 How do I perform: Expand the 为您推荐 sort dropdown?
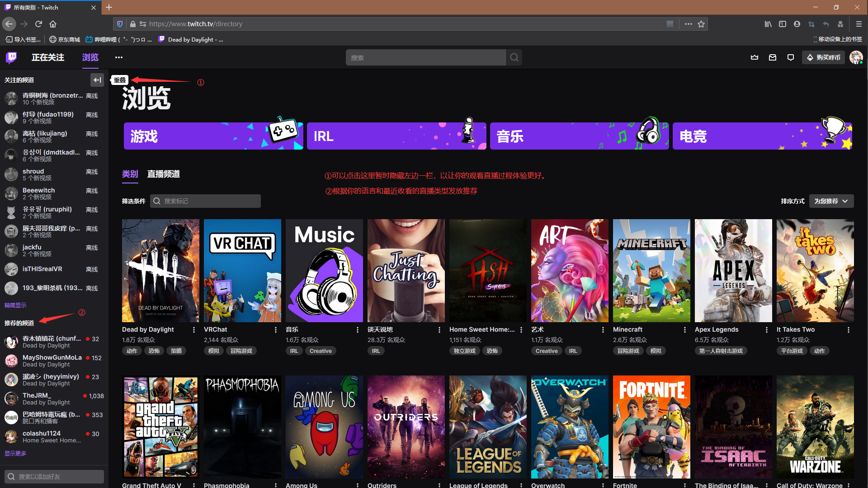[x=831, y=201]
